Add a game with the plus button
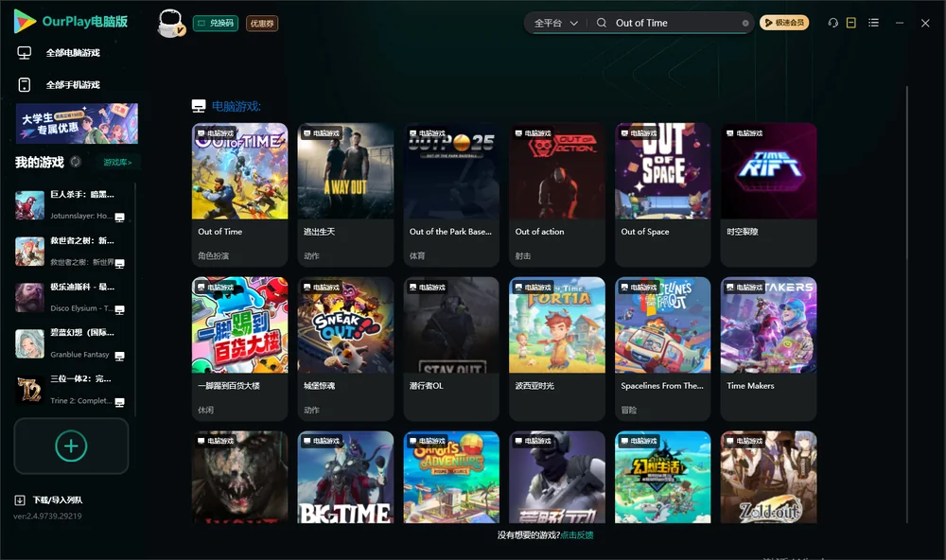Viewport: 946px width, 560px height. [71, 446]
